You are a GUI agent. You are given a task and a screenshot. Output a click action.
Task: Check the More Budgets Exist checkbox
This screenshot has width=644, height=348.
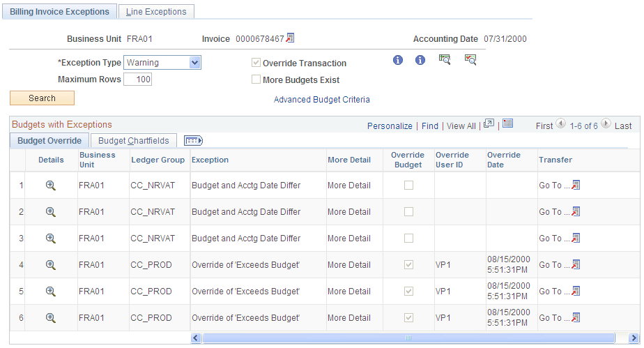[x=256, y=80]
